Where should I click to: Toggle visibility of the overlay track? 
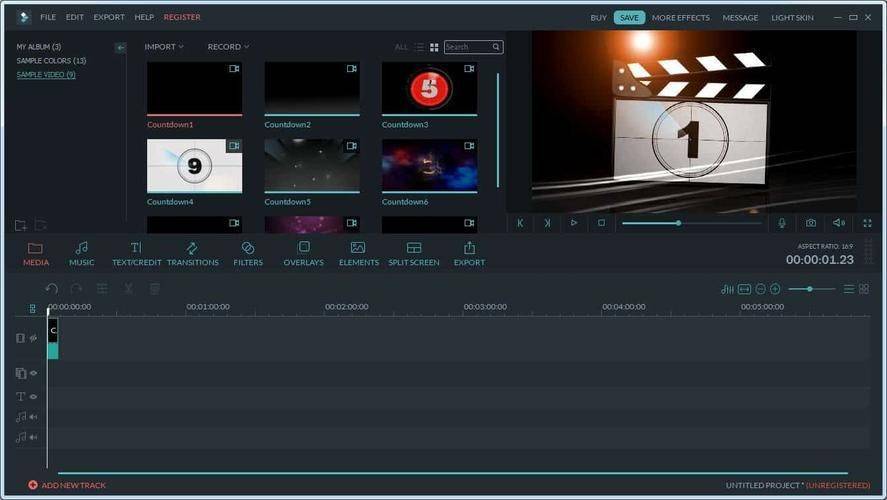coord(34,373)
